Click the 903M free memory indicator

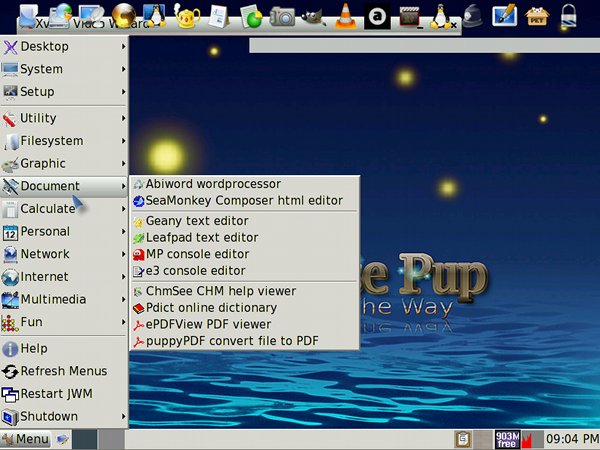[x=507, y=439]
